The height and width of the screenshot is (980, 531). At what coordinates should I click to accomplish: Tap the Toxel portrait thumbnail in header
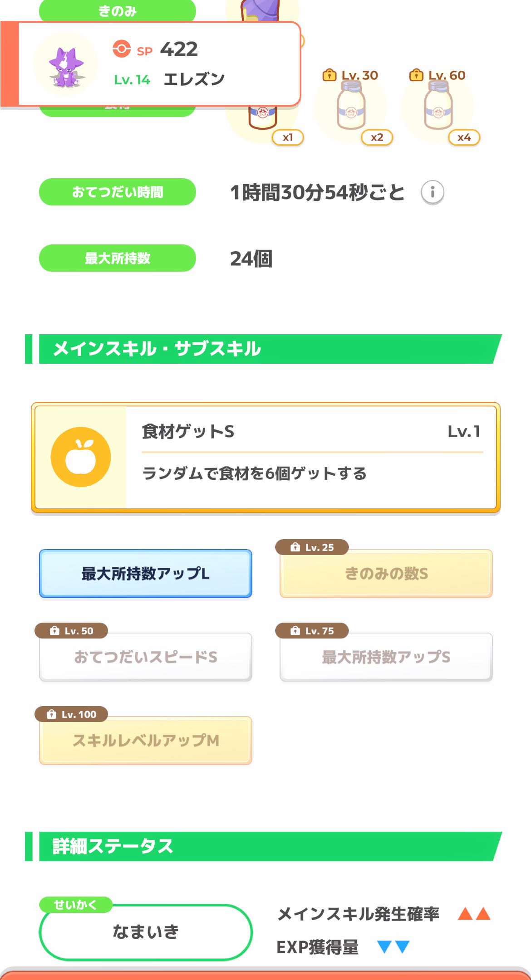click(x=66, y=64)
